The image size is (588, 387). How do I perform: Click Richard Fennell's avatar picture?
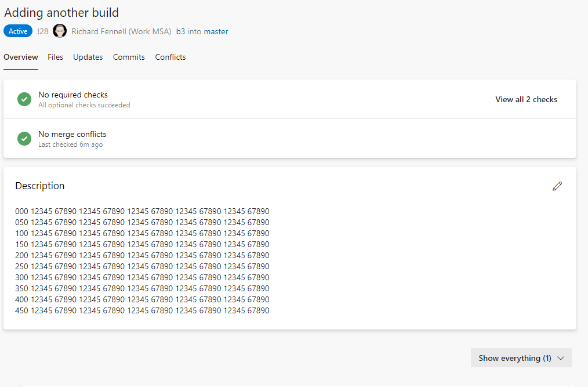[60, 31]
